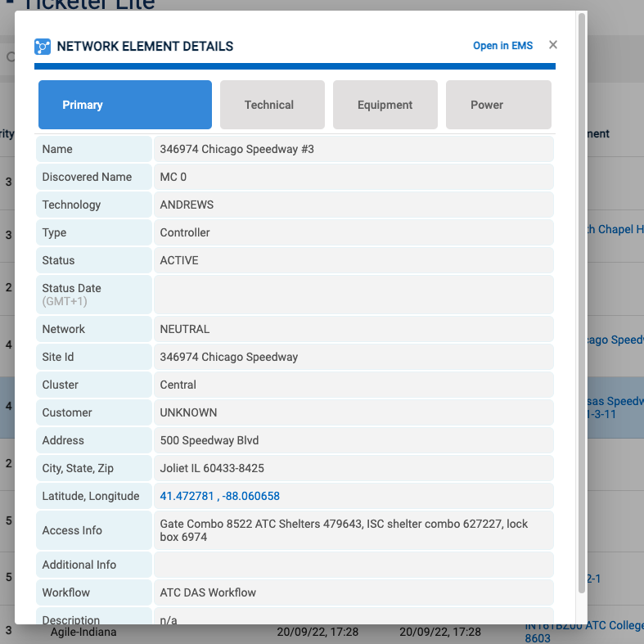Click the Site Id value field
644x644 pixels.
pyautogui.click(x=229, y=357)
